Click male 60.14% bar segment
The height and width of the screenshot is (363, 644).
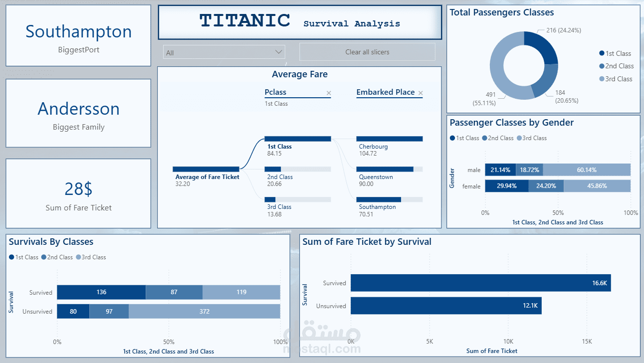pyautogui.click(x=587, y=170)
